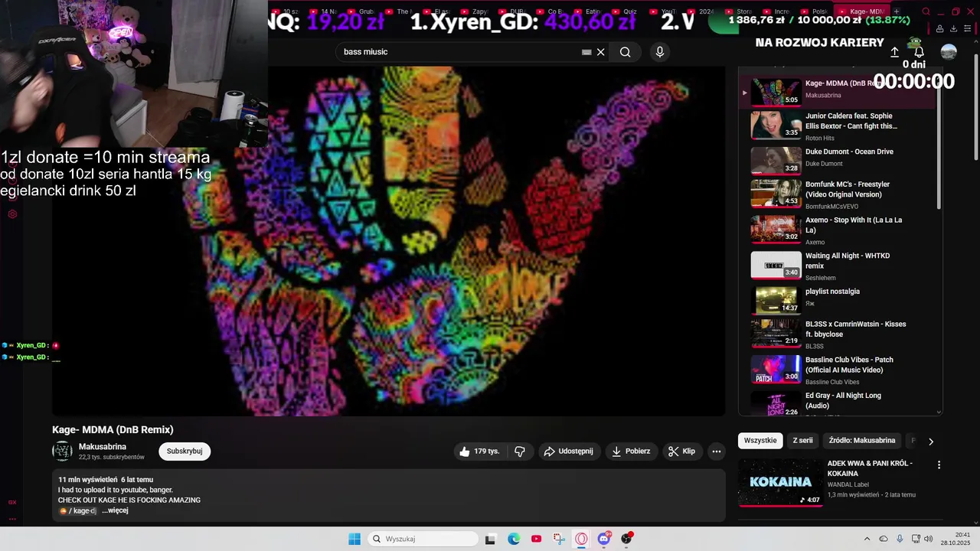Open browser downloads icon
Viewport: 980px width, 551px height.
pos(954,29)
